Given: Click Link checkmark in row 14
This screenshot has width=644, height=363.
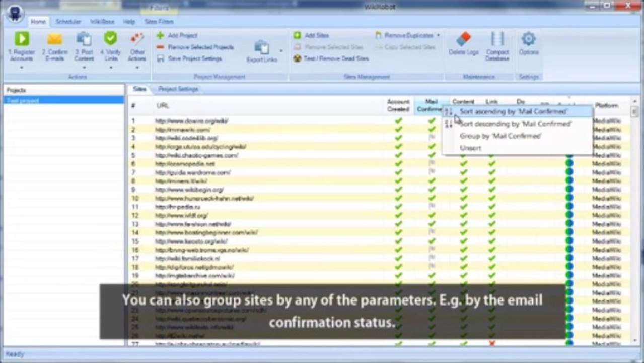Looking at the screenshot, I should click(492, 232).
